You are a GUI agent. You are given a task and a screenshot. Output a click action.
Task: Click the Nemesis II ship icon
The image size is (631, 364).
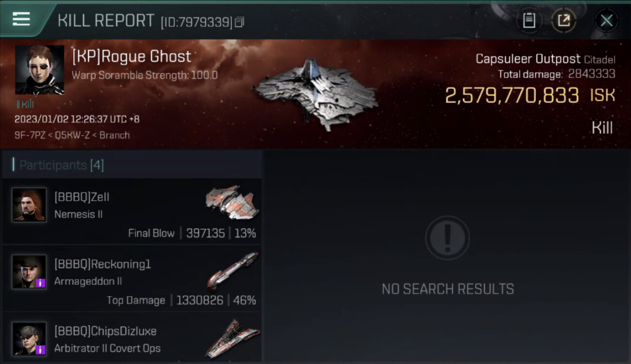tap(232, 202)
